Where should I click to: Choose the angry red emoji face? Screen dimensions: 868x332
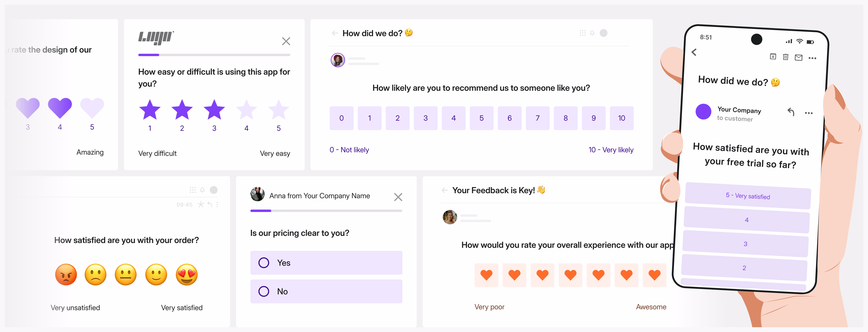[x=66, y=274]
